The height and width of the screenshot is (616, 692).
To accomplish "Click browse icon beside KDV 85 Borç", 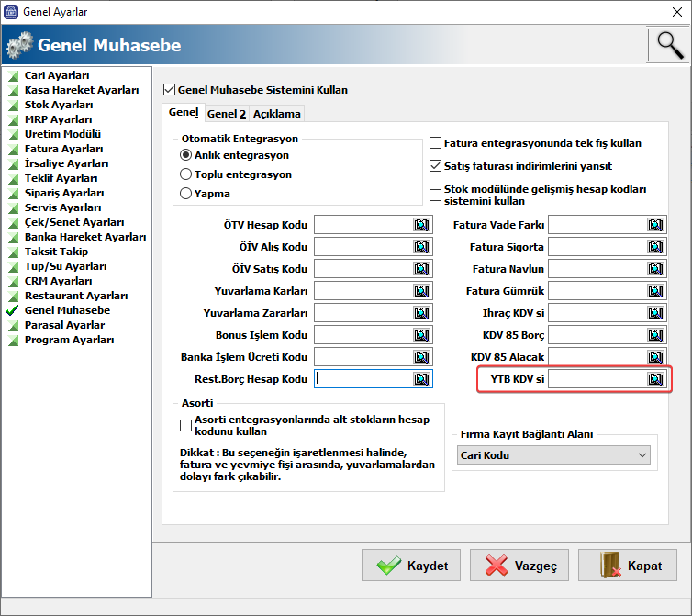I will [x=655, y=335].
